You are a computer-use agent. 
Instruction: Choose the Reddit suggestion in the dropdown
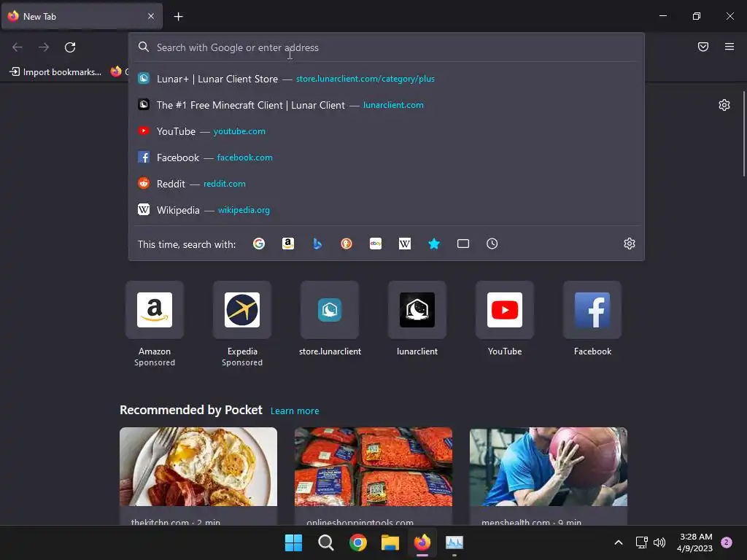pyautogui.click(x=387, y=183)
